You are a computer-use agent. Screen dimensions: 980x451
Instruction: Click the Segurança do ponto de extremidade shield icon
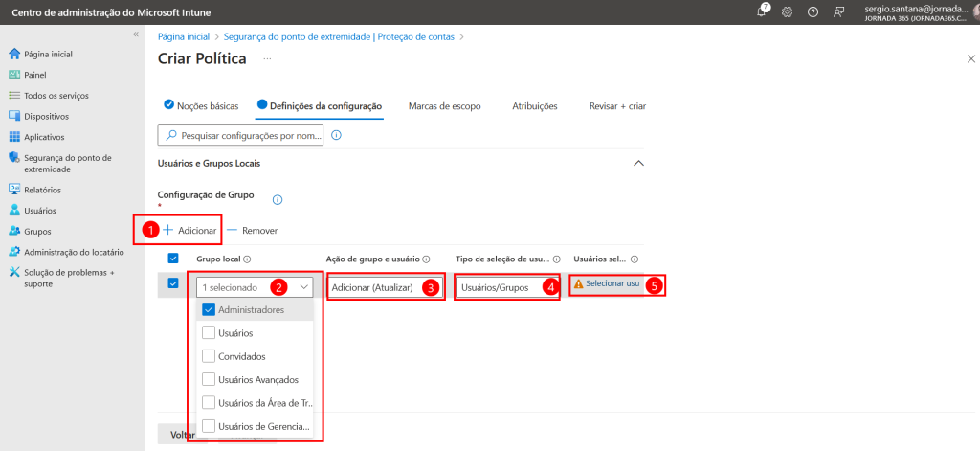(15, 158)
